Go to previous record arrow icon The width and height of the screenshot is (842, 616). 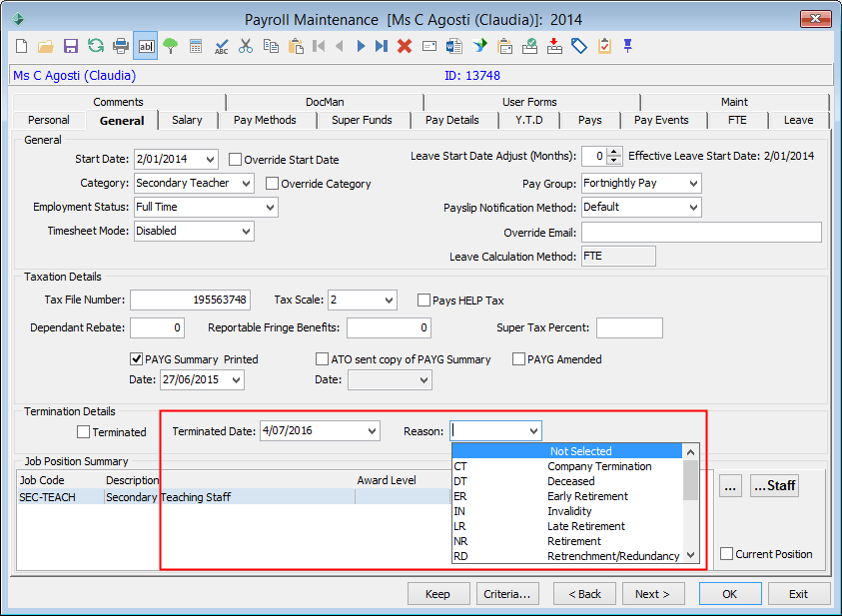pyautogui.click(x=340, y=46)
